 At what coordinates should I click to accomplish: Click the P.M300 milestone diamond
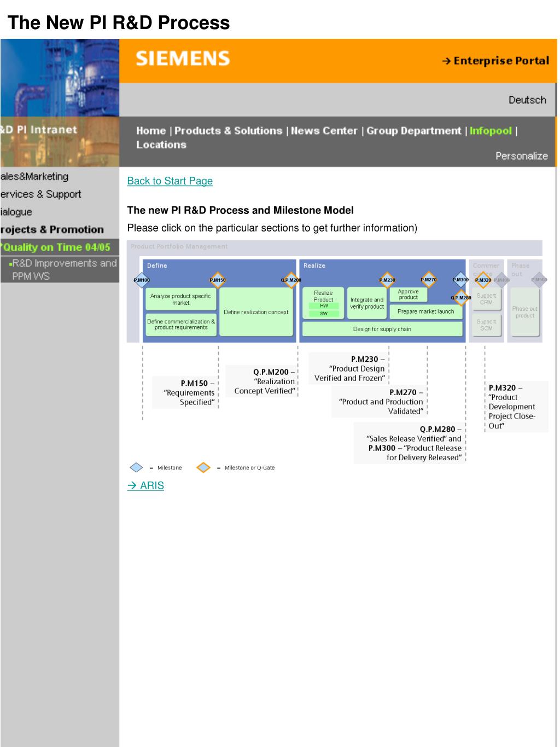click(x=460, y=279)
